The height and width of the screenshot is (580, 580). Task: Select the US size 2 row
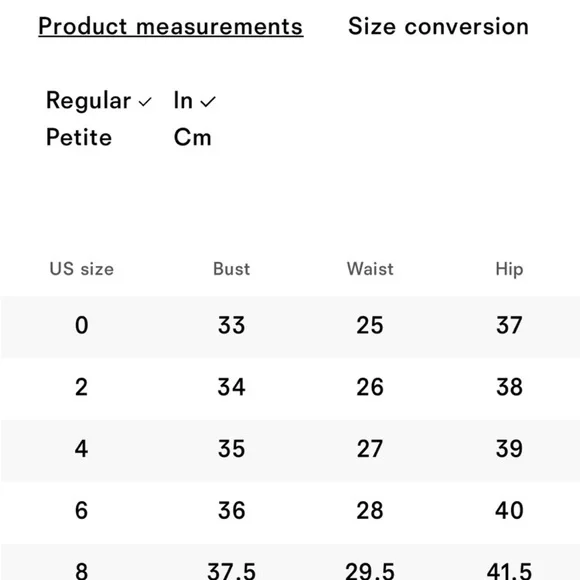(290, 388)
